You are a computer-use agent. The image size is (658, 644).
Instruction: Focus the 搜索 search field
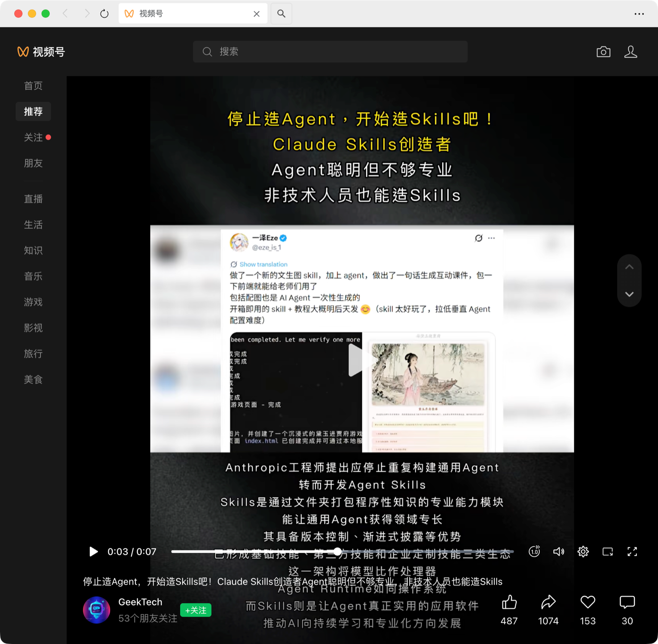(330, 52)
